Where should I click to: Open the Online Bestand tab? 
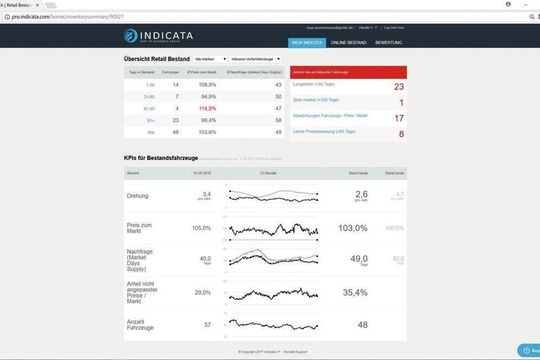point(349,42)
